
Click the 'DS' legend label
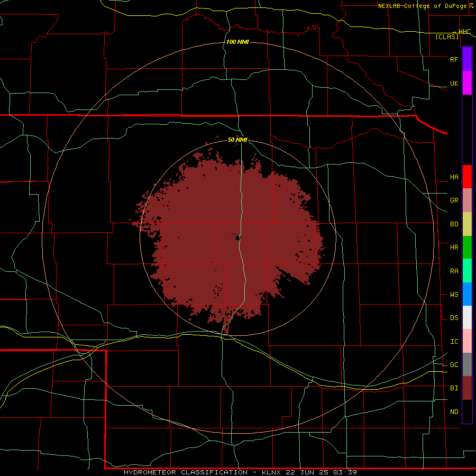pyautogui.click(x=454, y=318)
